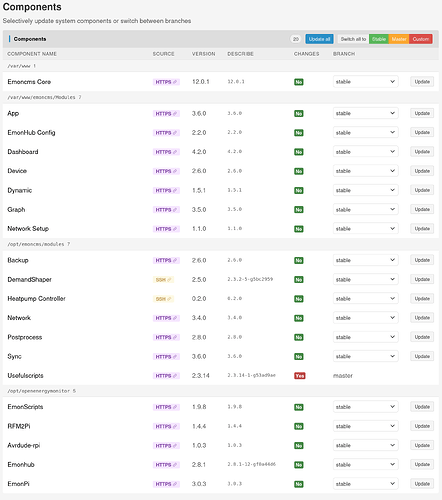Click the DemandShaper version 2.5.0
Image resolution: width=442 pixels, height=500 pixels.
click(x=199, y=280)
